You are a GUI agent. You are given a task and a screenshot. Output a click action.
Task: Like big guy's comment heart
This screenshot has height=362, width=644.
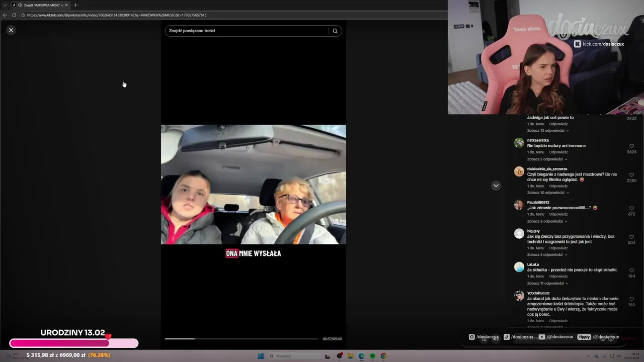click(631, 237)
